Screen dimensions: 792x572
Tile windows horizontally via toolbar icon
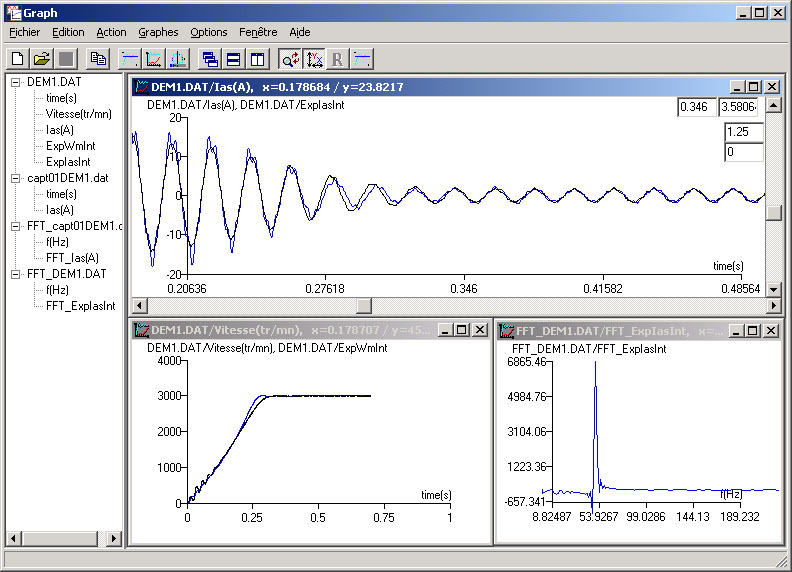[x=232, y=59]
